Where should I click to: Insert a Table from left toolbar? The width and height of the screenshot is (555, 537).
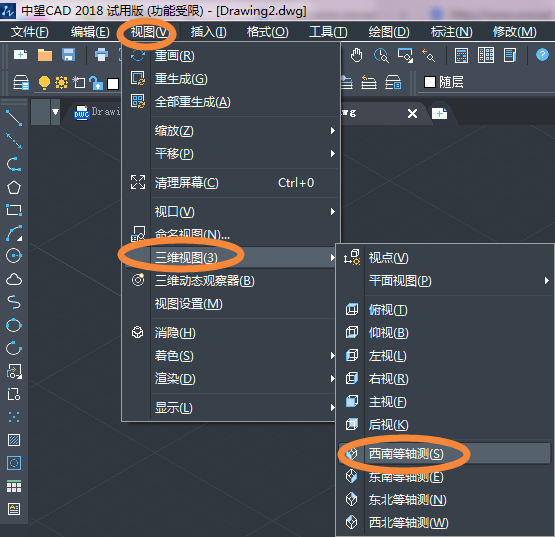[14, 486]
